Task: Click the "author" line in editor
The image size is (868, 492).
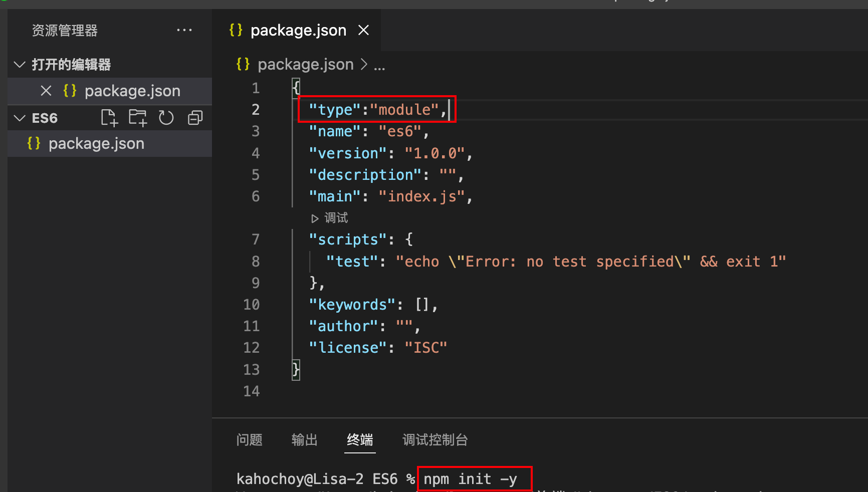Action: click(364, 326)
